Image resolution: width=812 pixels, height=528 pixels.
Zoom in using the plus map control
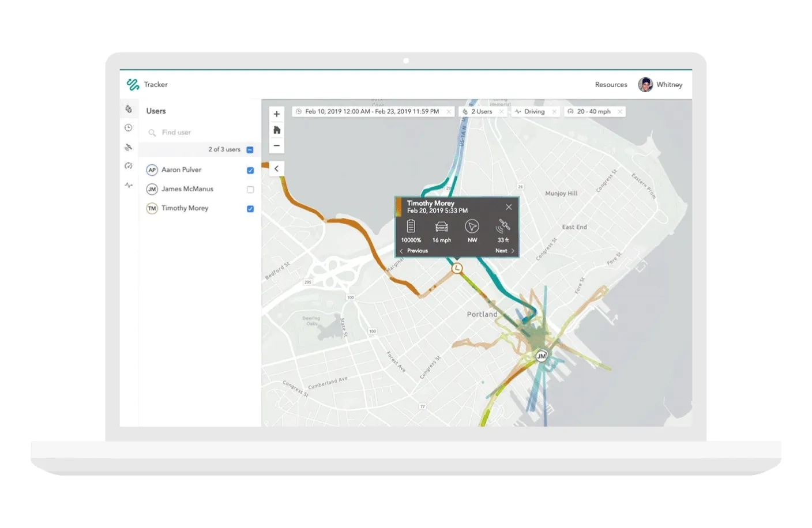pos(276,114)
